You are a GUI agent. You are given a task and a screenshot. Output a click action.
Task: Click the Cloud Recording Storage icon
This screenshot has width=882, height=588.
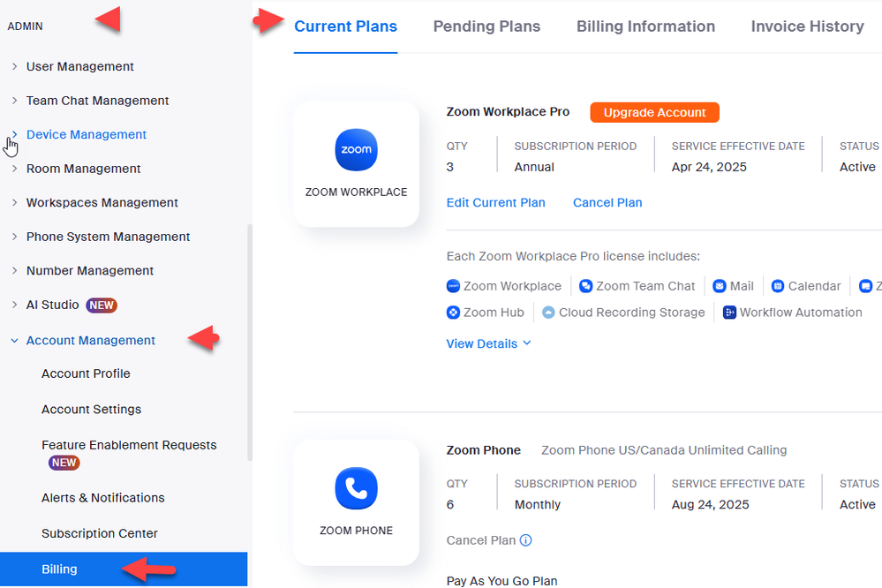[x=548, y=313]
